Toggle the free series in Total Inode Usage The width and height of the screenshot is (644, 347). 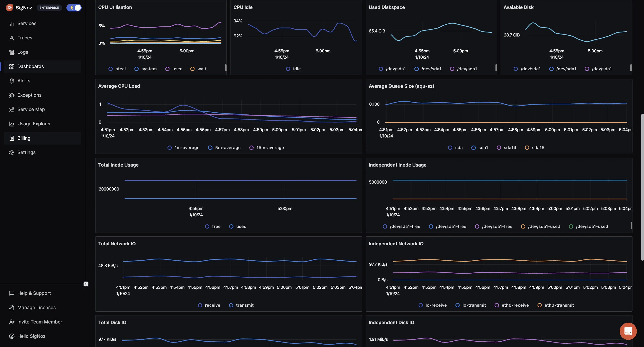tap(213, 227)
